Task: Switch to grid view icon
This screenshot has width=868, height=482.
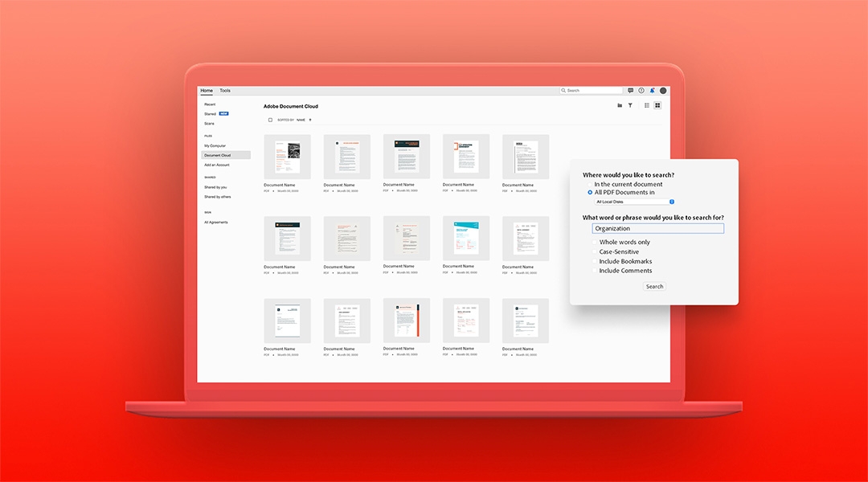Action: click(x=657, y=105)
